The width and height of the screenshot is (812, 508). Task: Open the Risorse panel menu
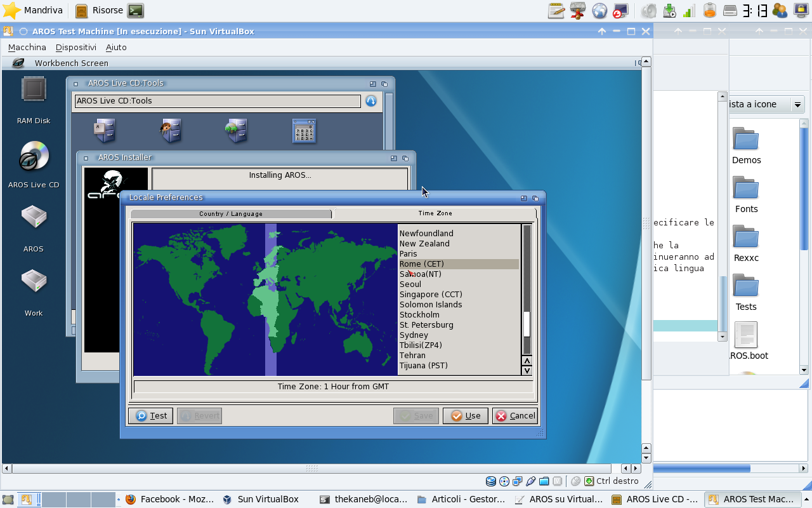pos(98,10)
